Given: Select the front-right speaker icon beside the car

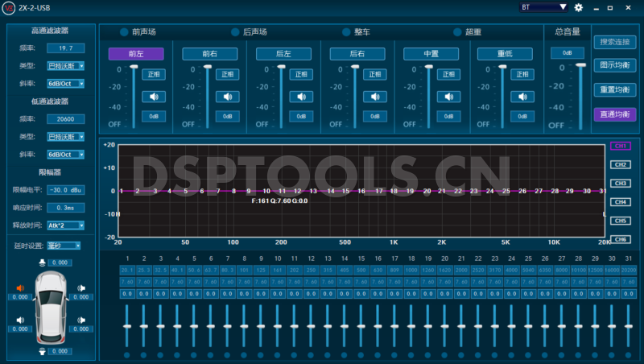Looking at the screenshot, I should [81, 288].
